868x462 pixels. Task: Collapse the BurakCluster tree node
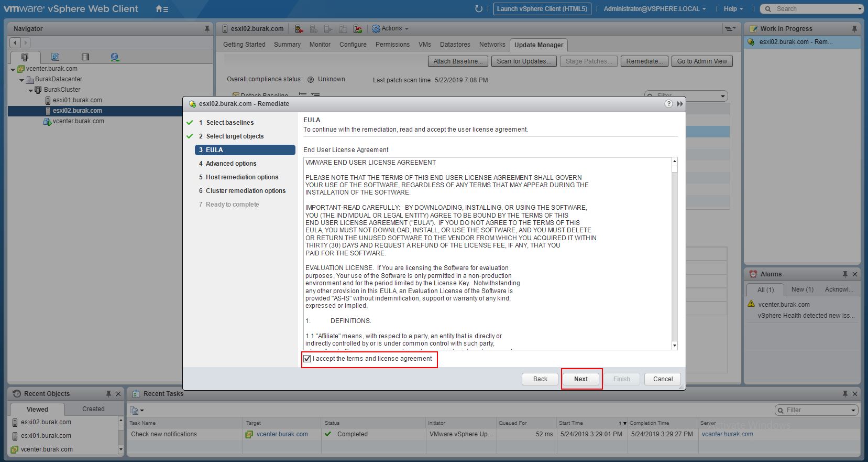point(31,90)
